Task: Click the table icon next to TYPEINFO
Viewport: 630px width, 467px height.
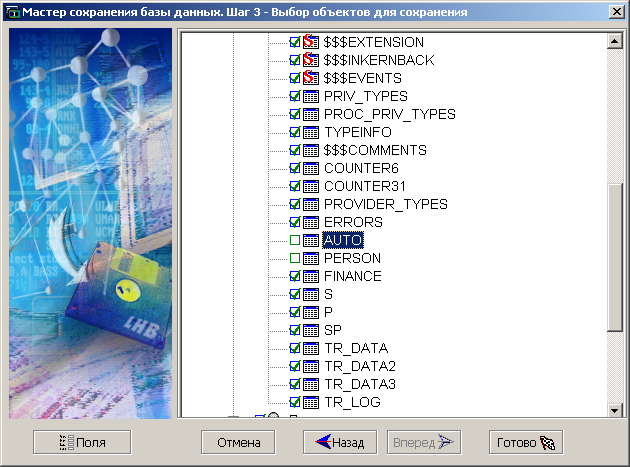Action: (310, 132)
